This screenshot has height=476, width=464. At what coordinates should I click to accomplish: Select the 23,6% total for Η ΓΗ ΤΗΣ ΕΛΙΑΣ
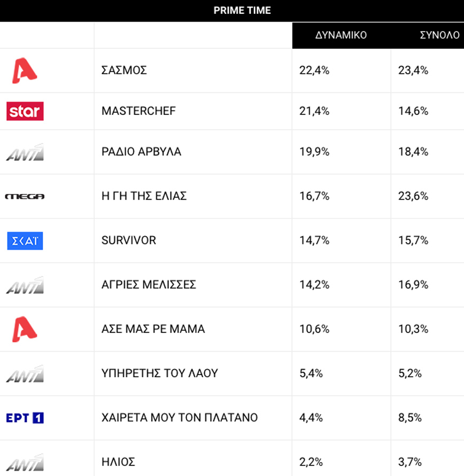[413, 196]
